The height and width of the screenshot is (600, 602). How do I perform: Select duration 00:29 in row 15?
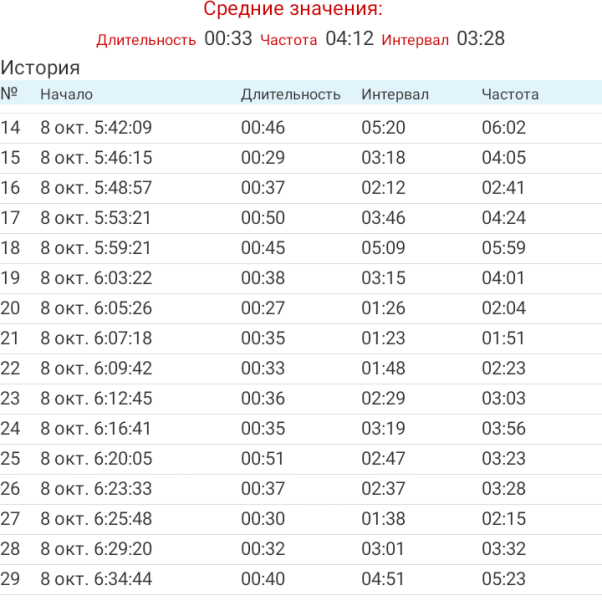[263, 158]
